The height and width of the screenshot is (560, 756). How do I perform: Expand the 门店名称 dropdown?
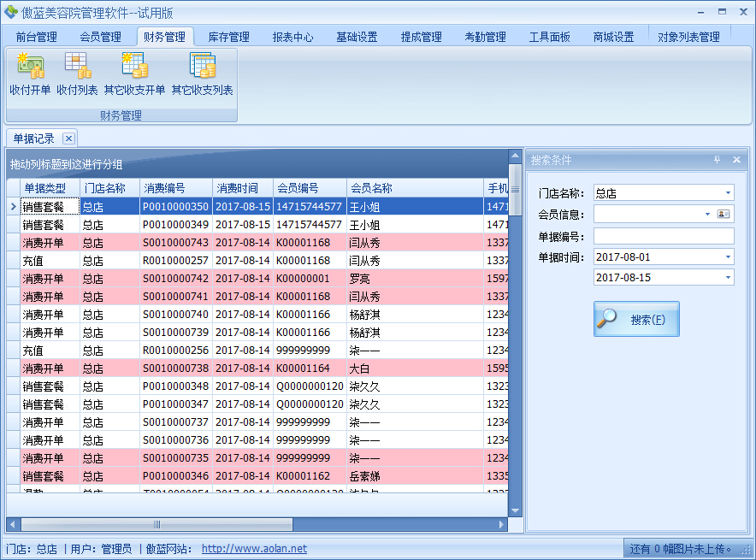click(728, 193)
